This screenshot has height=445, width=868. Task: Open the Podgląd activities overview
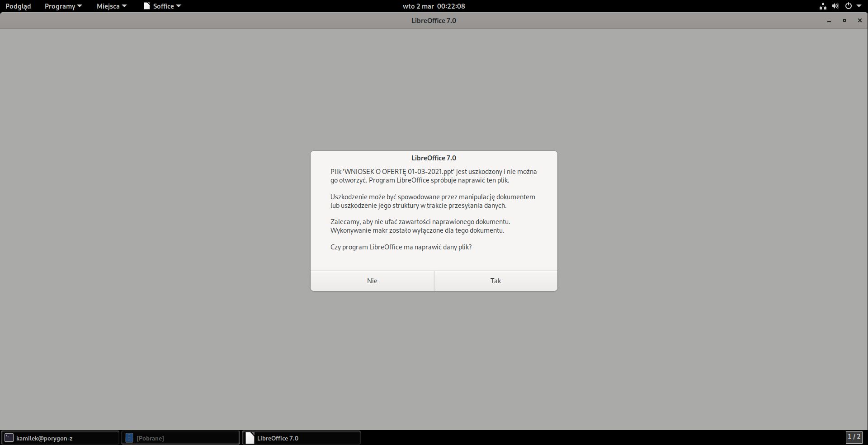pyautogui.click(x=18, y=6)
